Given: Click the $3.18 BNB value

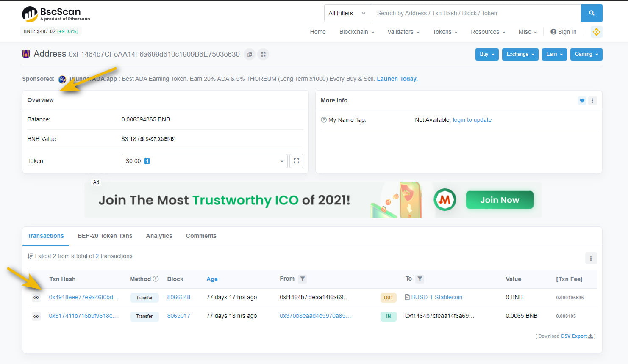Looking at the screenshot, I should [x=129, y=139].
